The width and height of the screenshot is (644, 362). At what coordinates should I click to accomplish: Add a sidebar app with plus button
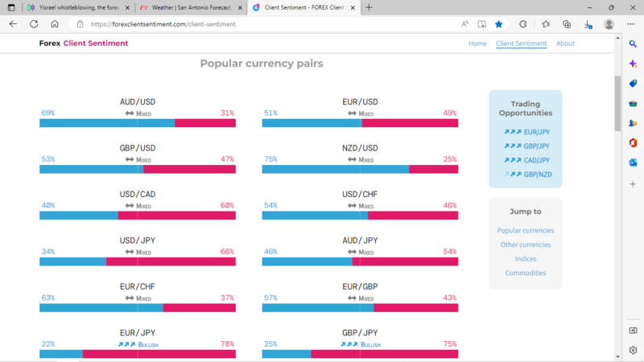[634, 184]
